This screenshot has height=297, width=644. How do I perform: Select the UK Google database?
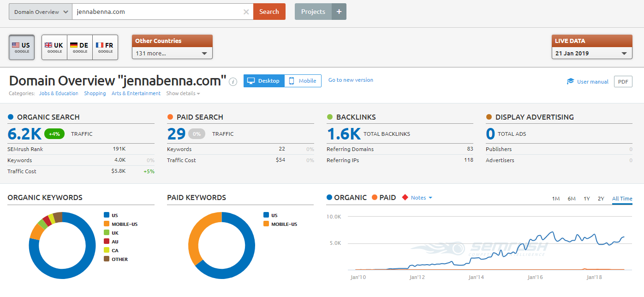pyautogui.click(x=54, y=47)
